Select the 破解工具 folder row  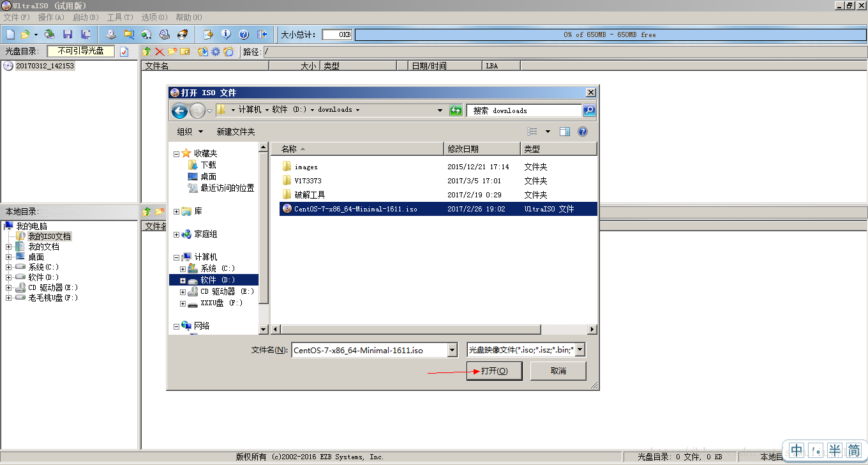438,195
